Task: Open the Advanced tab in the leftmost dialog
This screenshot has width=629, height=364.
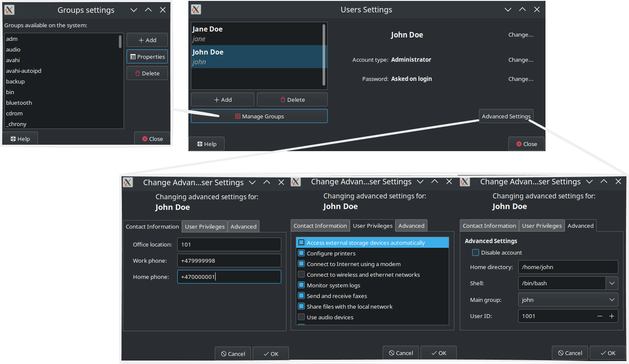Action: pos(243,226)
